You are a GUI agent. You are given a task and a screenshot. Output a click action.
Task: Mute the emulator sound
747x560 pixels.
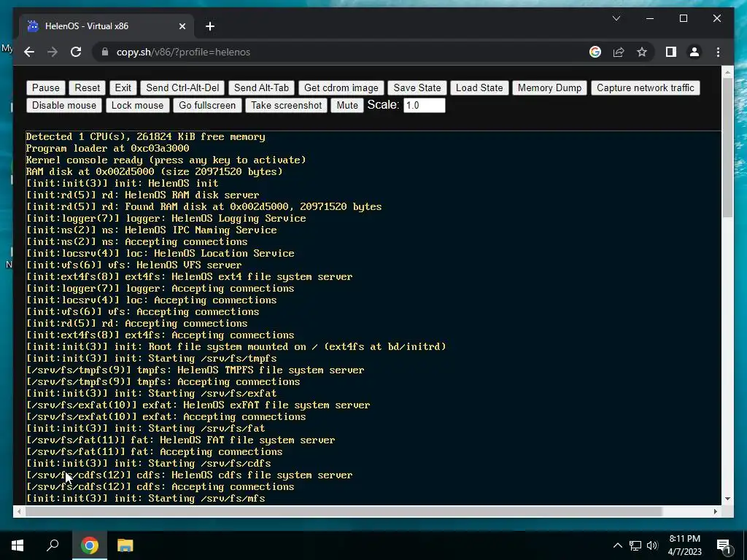pyautogui.click(x=347, y=105)
